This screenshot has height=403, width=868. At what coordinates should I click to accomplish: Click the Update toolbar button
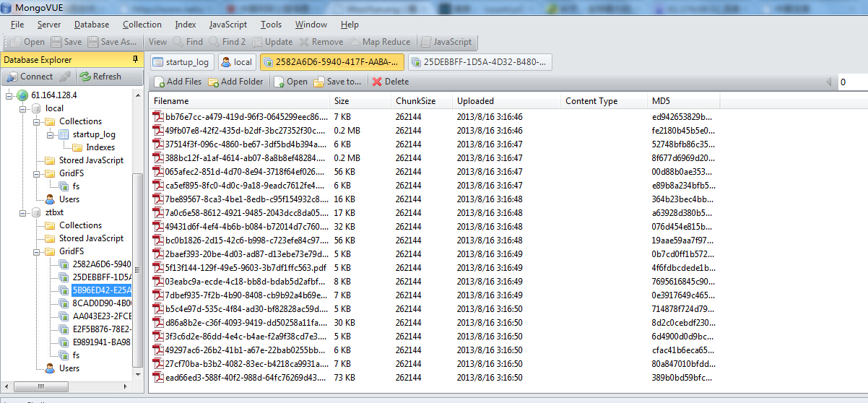[x=273, y=42]
